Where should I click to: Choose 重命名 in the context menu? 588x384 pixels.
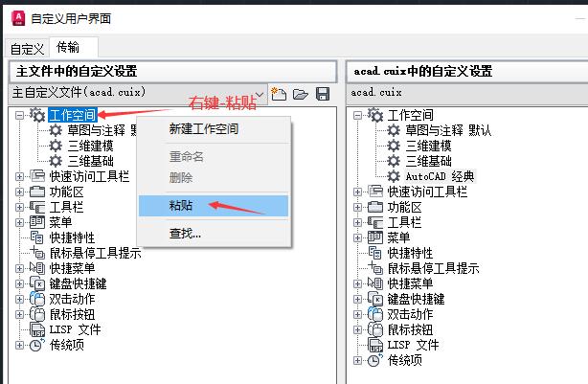pos(214,156)
